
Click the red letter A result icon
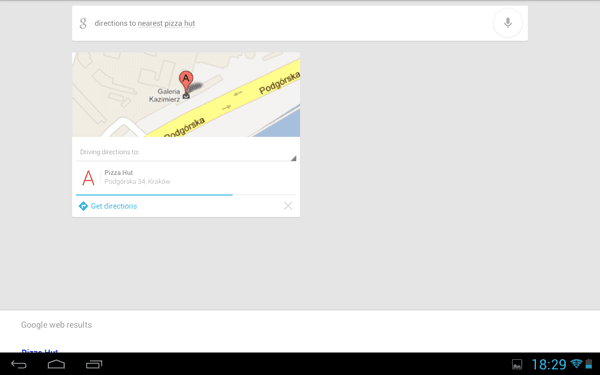point(88,178)
